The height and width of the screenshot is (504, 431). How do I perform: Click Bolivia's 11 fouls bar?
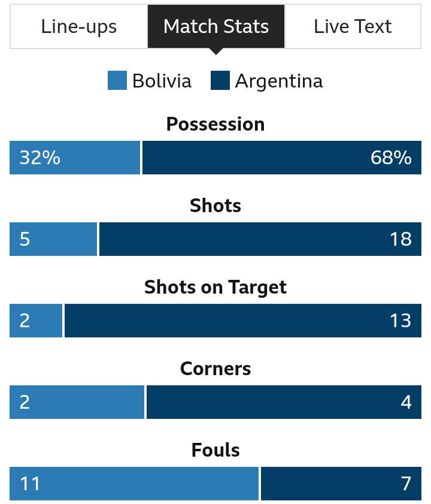tap(134, 484)
